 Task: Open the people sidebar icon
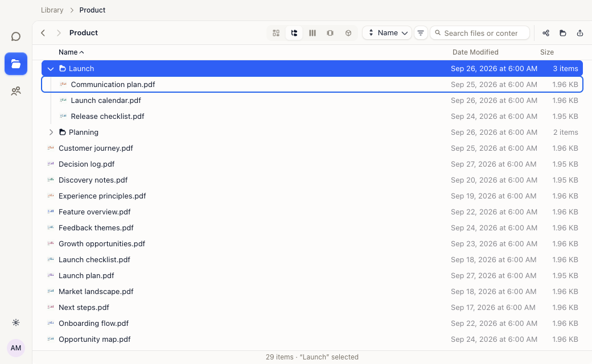coord(16,91)
